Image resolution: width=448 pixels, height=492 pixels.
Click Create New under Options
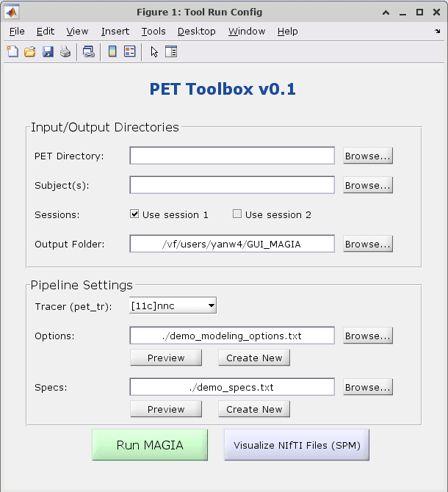pos(254,358)
